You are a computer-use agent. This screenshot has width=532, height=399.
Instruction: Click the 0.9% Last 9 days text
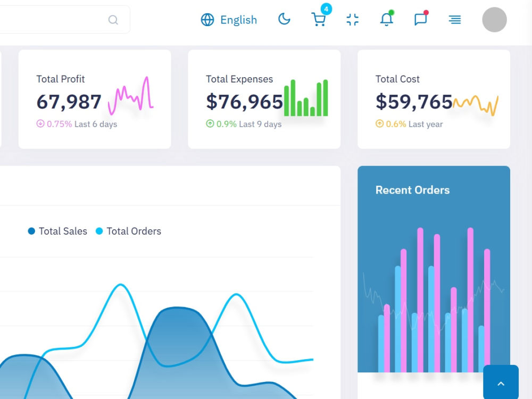[x=249, y=124]
